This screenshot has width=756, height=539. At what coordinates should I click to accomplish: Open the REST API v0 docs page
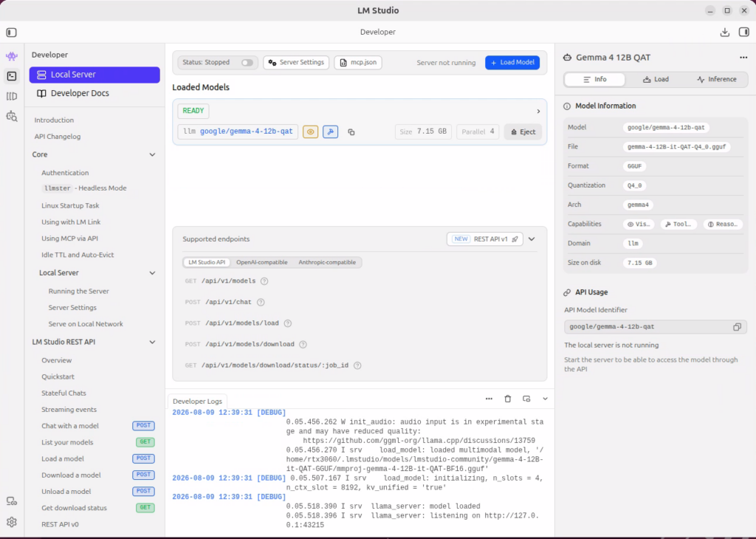tap(60, 524)
